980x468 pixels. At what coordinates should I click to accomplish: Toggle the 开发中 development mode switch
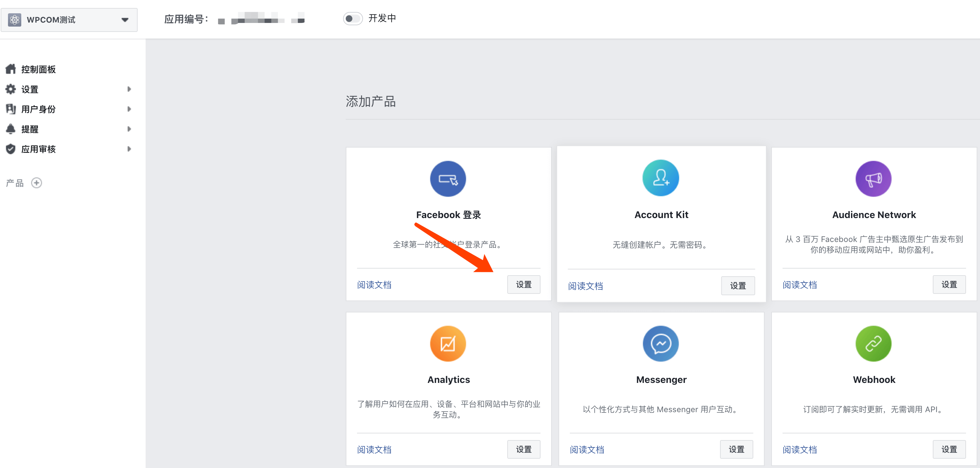(x=352, y=18)
